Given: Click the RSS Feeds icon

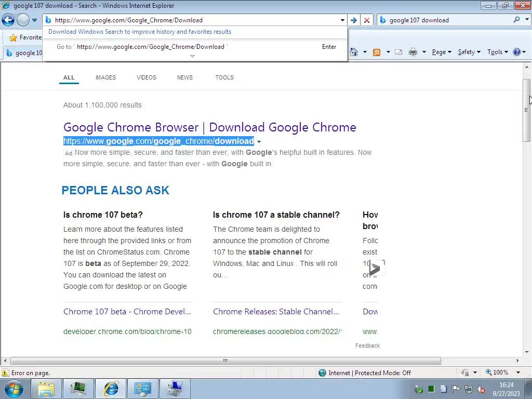Looking at the screenshot, I should click(377, 52).
